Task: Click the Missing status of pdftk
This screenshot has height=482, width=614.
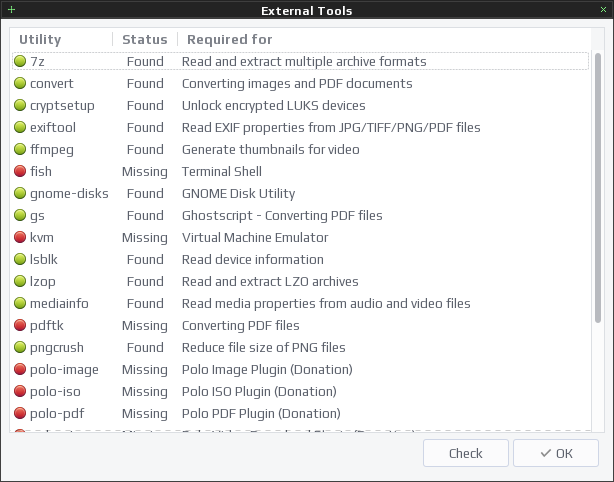Action: pos(145,325)
